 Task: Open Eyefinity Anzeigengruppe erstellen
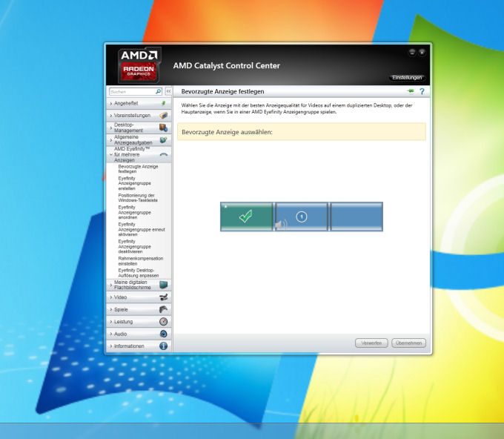pos(134,183)
